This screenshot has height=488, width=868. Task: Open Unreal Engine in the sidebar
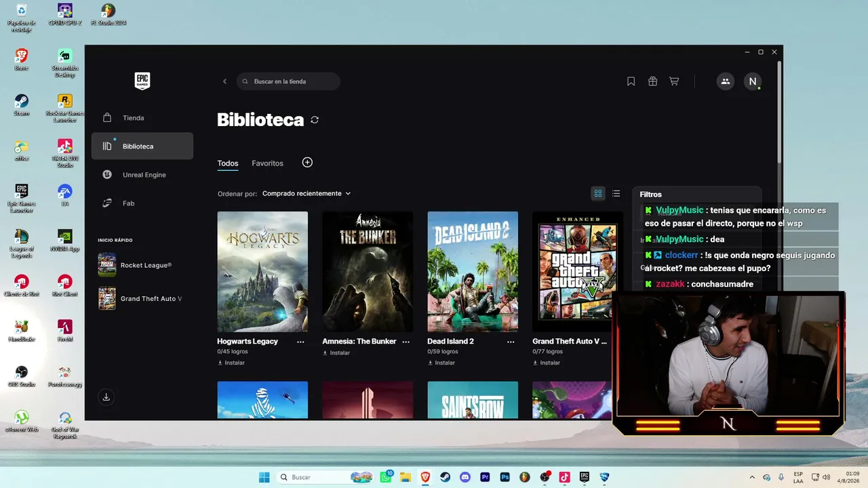tap(142, 175)
